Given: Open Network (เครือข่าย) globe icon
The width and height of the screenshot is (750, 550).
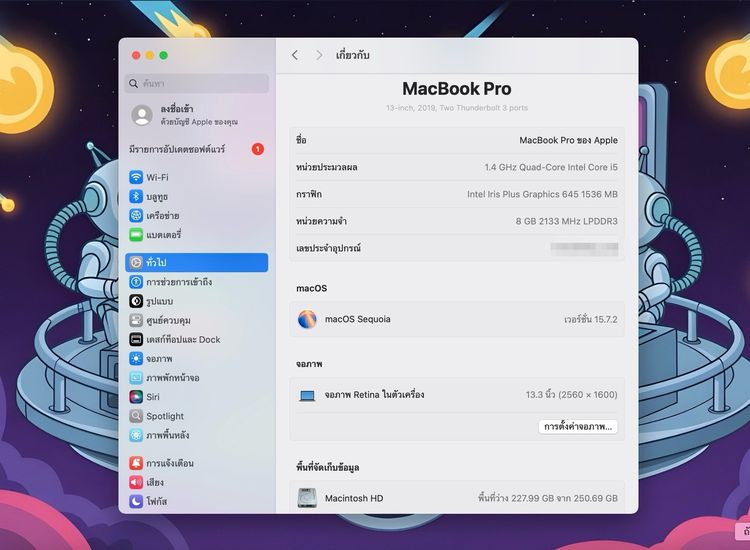Looking at the screenshot, I should 136,215.
